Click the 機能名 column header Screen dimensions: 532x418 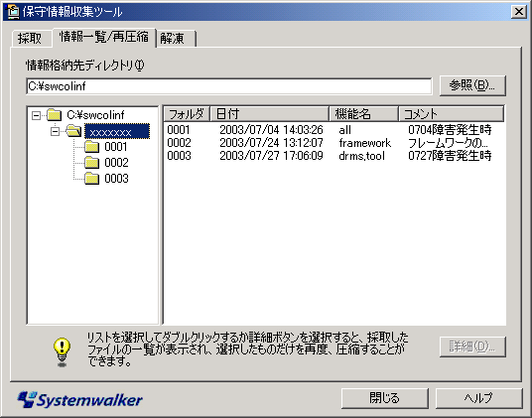click(363, 113)
